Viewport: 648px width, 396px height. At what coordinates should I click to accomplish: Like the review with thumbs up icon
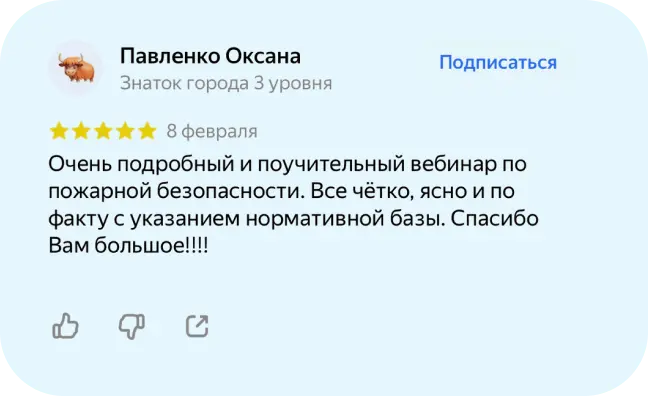pos(65,326)
